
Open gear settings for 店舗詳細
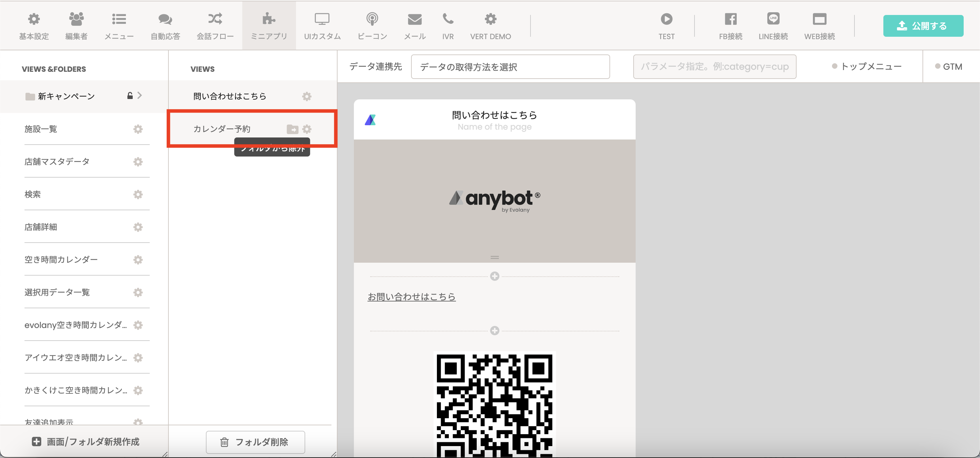coord(138,227)
